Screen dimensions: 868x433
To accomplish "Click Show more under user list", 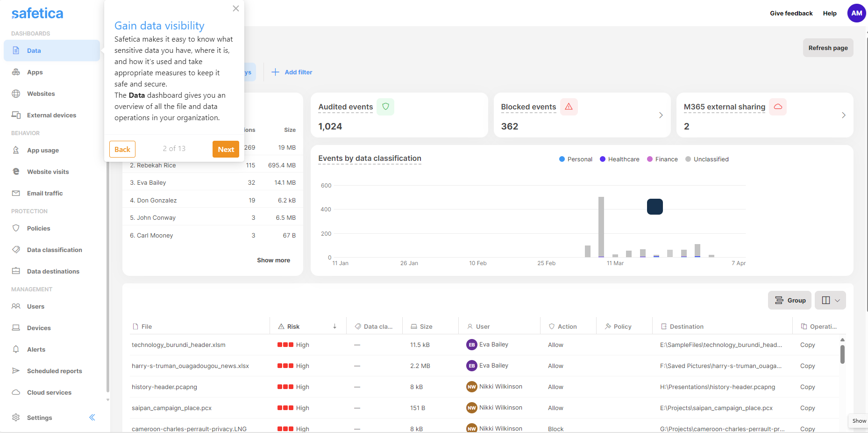I will [273, 260].
